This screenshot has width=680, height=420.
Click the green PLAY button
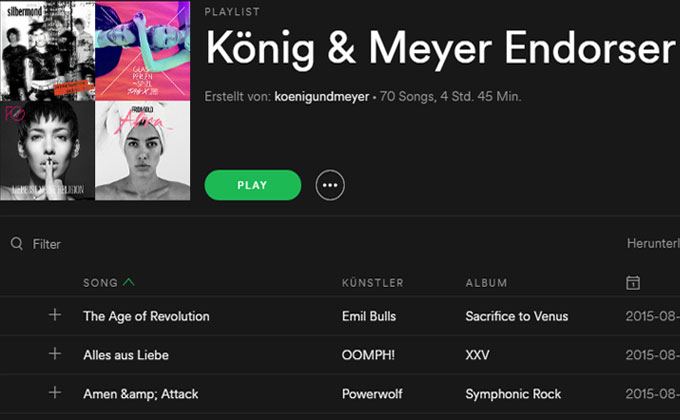coord(252,185)
